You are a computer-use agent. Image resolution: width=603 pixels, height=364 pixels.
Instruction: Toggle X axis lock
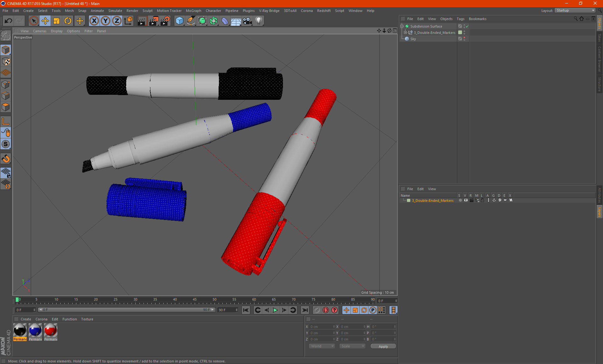94,21
